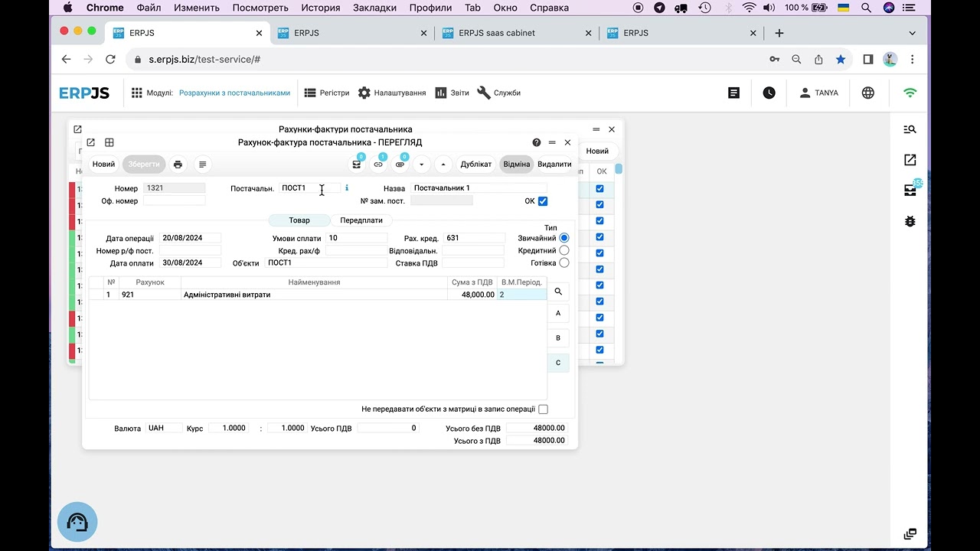980x551 pixels.
Task: Click the magnifier search button beside the table
Action: coord(558,292)
